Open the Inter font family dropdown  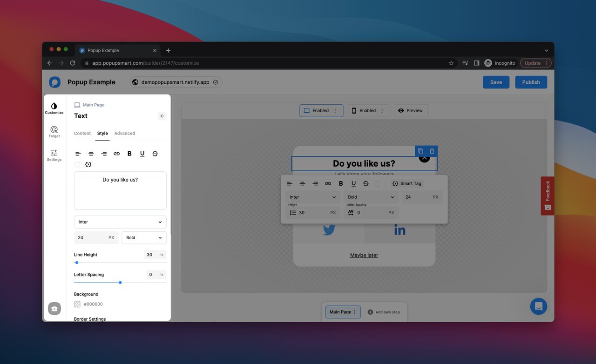(x=120, y=222)
